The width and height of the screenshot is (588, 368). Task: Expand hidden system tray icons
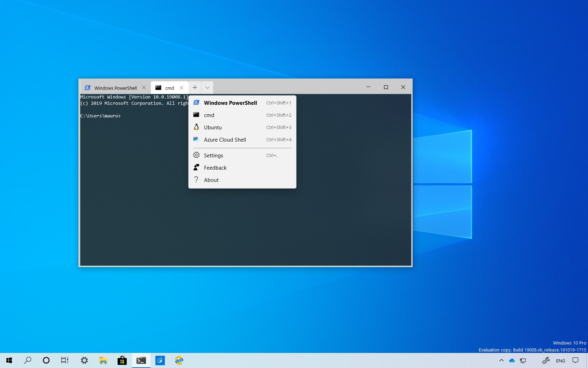coord(501,360)
